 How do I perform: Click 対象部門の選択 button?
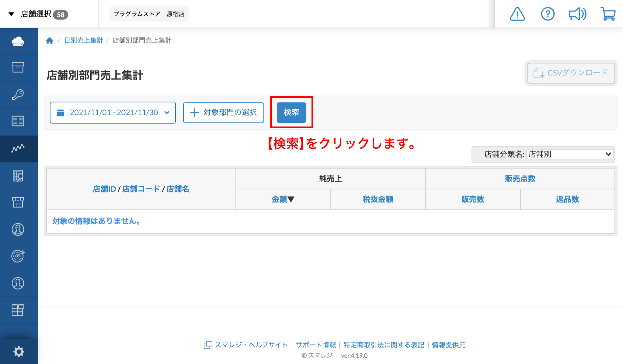pos(224,113)
